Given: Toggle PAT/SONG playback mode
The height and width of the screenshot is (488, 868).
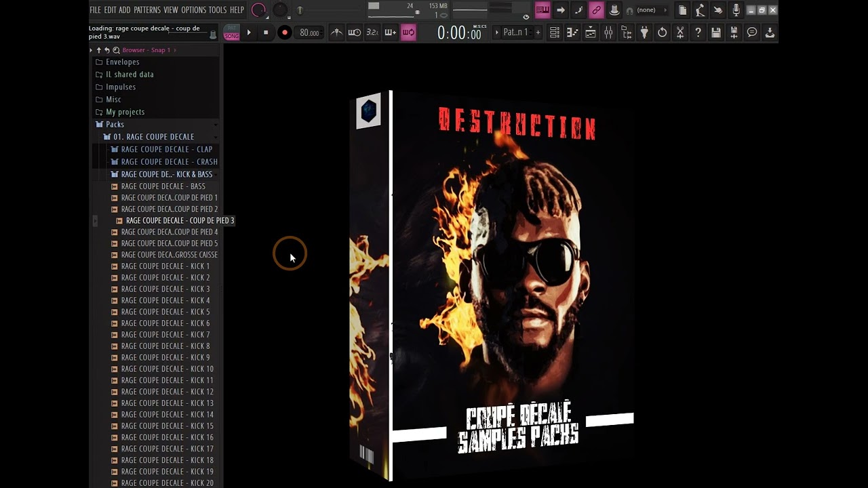Looking at the screenshot, I should [232, 33].
